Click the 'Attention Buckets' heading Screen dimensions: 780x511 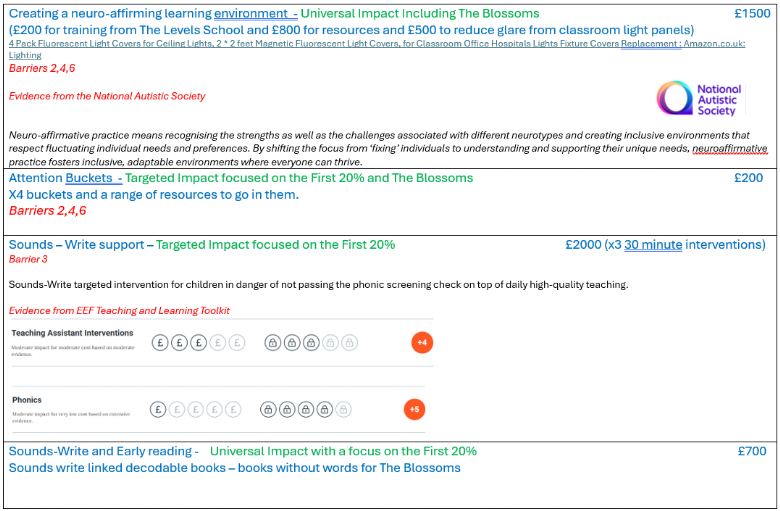[61, 178]
